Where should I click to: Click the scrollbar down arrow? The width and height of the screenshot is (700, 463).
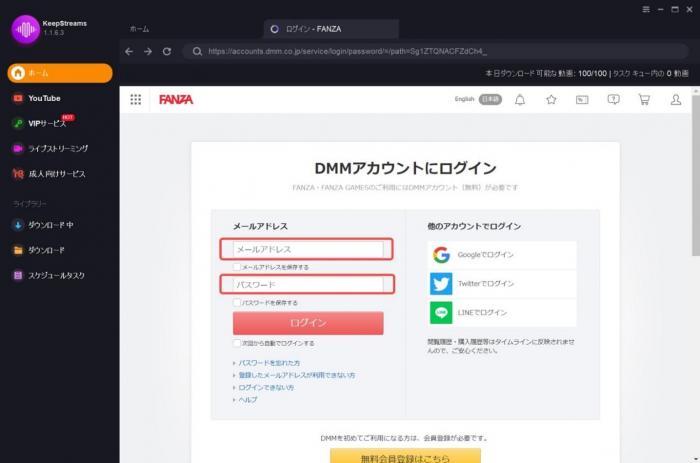click(x=696, y=459)
